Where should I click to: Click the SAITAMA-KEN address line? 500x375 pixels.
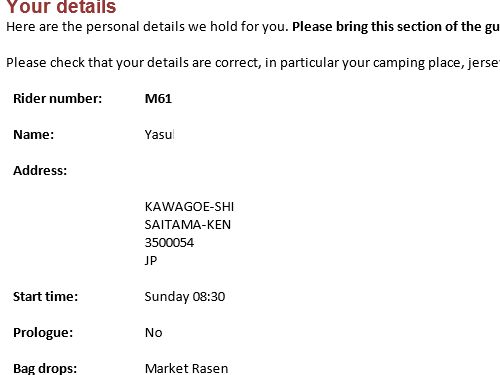tap(188, 225)
